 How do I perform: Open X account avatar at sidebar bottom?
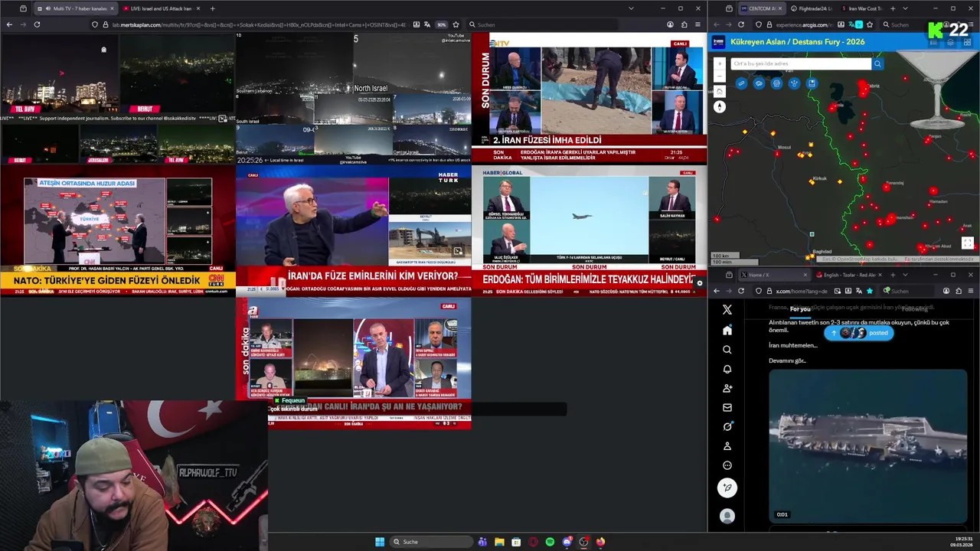tap(727, 517)
